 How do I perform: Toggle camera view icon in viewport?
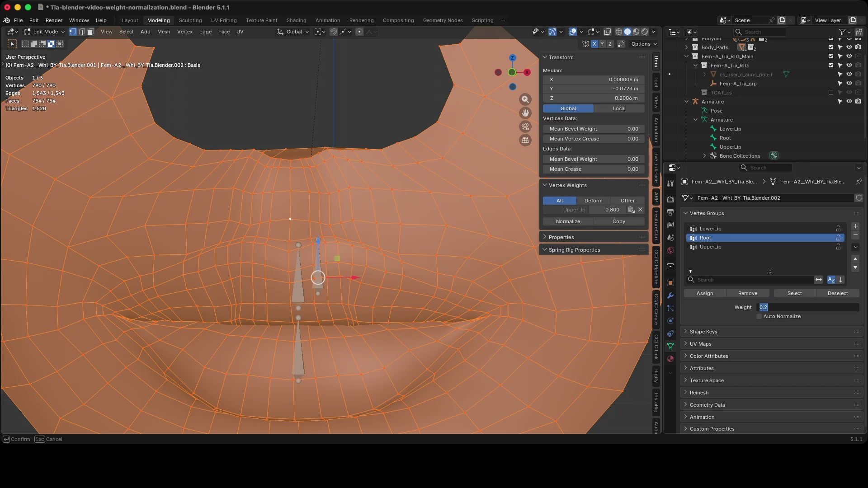tap(525, 127)
